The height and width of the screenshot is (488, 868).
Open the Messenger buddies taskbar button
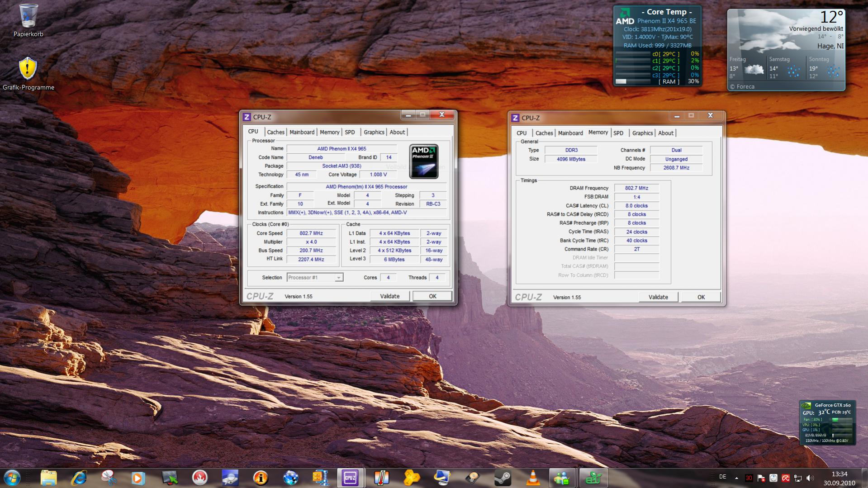[562, 478]
